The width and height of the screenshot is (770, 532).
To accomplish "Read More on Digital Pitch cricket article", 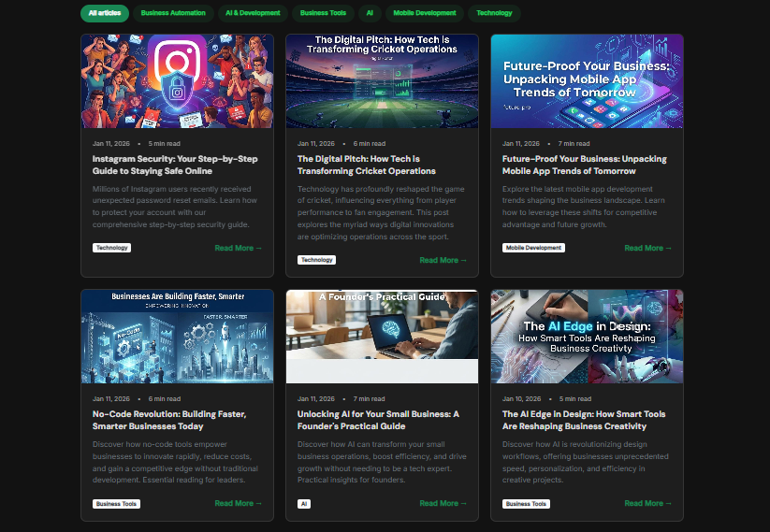I will (x=443, y=261).
